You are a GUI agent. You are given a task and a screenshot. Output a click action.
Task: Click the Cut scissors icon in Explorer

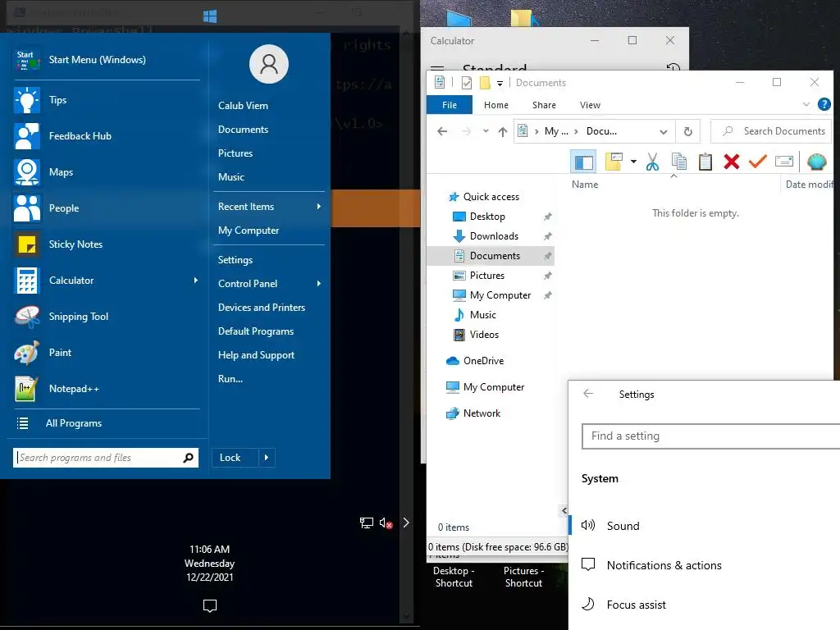pyautogui.click(x=652, y=162)
